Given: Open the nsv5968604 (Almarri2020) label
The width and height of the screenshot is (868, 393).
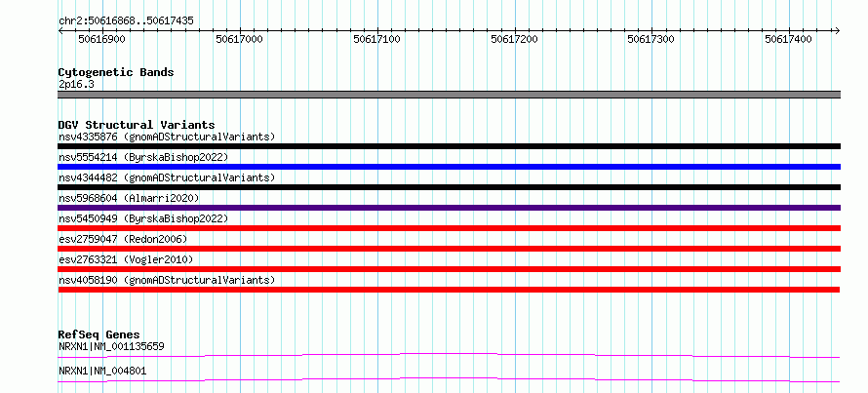Looking at the screenshot, I should 129,198.
